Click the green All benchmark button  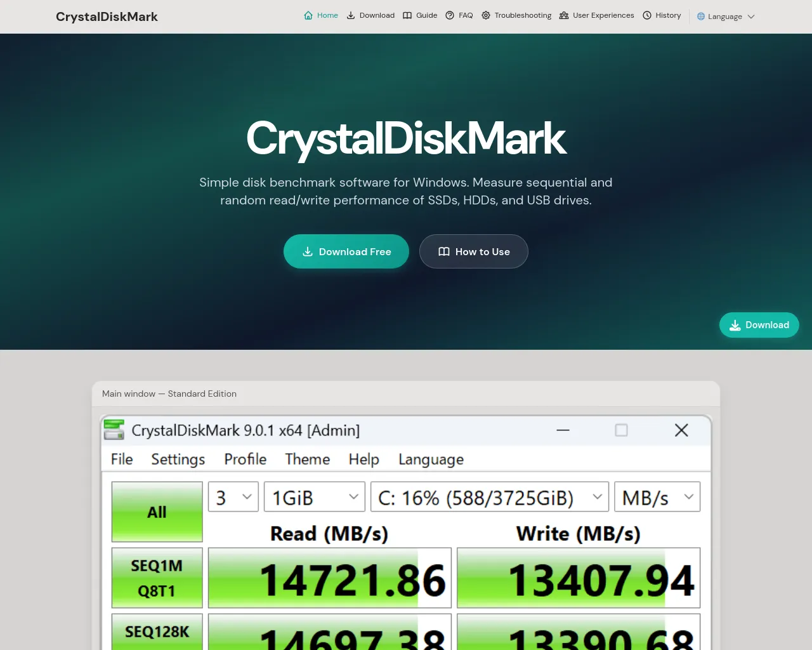pos(157,512)
